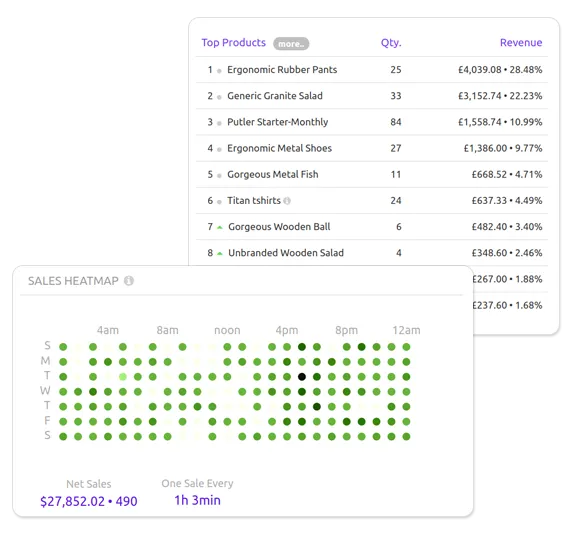The image size is (576, 534).
Task: Click grey status dot beside Putler Starter-Monthly
Action: [x=219, y=123]
